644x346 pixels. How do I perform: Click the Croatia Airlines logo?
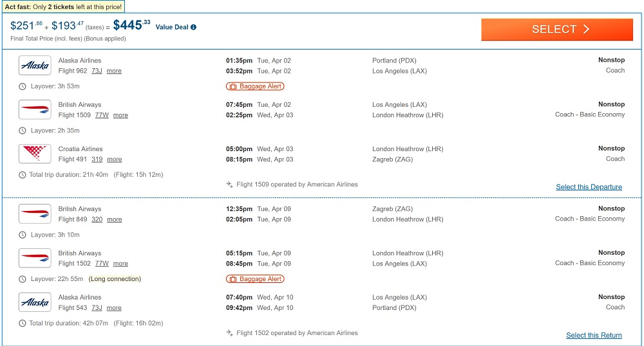pyautogui.click(x=35, y=154)
